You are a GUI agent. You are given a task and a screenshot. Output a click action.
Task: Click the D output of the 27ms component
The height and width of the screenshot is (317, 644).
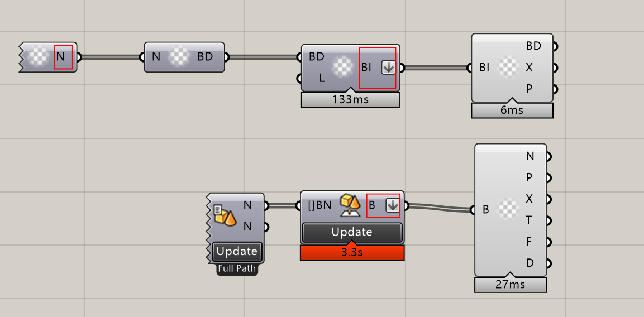tap(530, 263)
